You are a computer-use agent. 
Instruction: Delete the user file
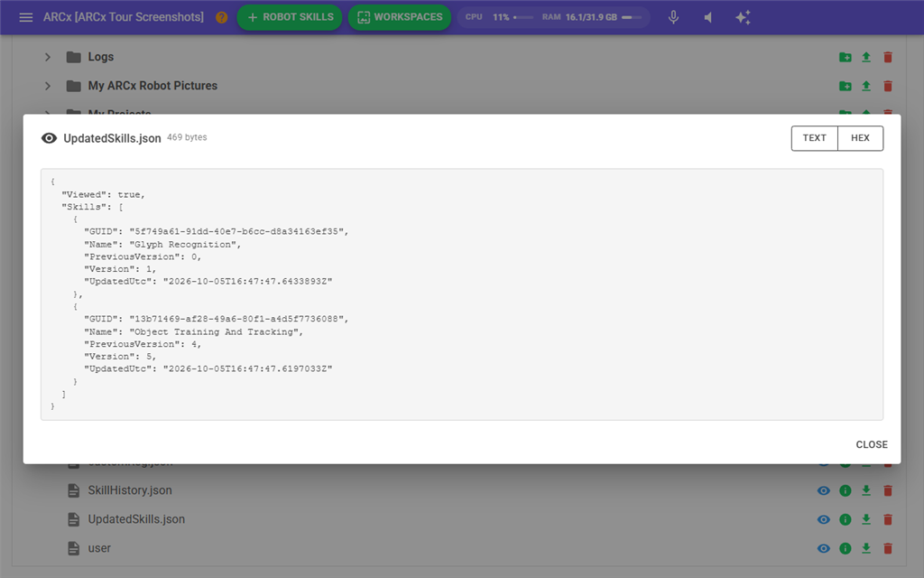(888, 548)
